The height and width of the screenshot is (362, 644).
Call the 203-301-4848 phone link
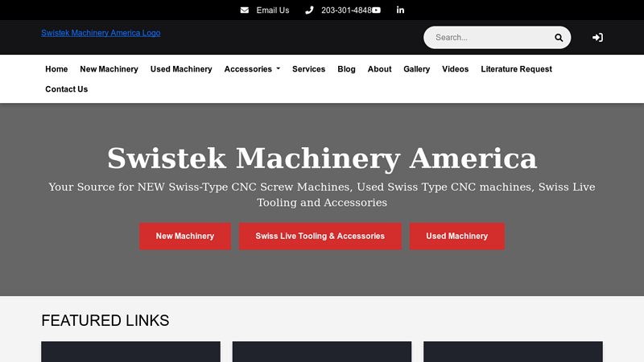tap(346, 10)
